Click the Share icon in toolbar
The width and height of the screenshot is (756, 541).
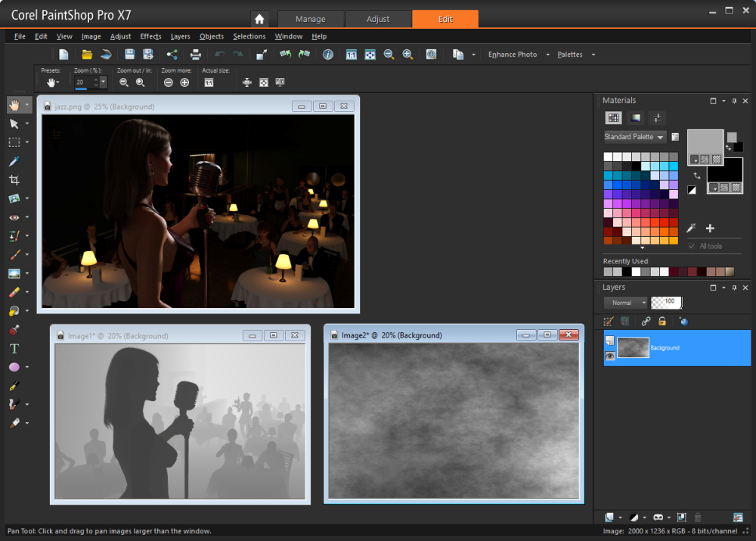pos(172,54)
